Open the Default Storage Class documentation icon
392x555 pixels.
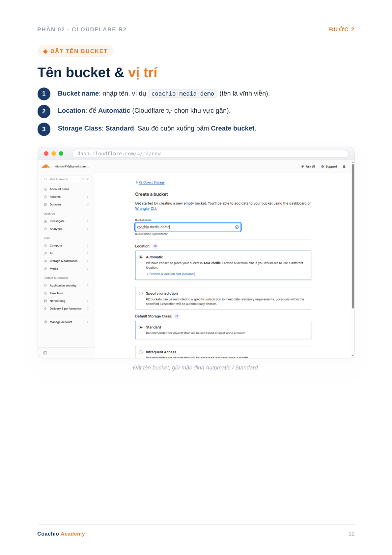click(177, 316)
